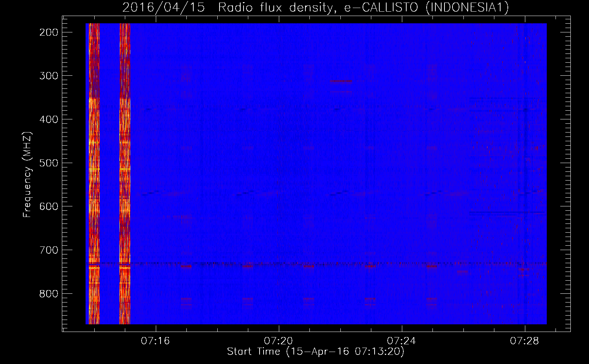589x364 pixels.
Task: Click the 700 MHz frequency axis label
Action: click(48, 250)
